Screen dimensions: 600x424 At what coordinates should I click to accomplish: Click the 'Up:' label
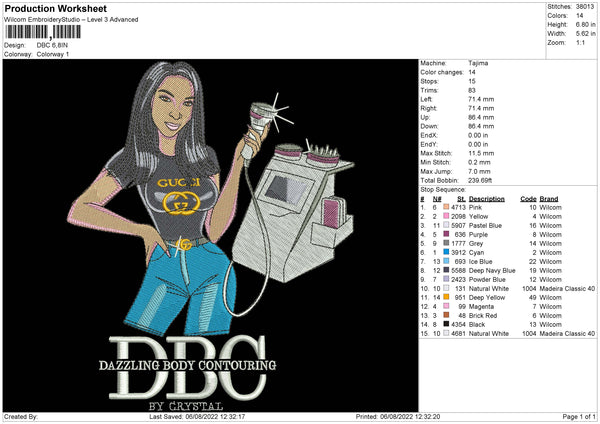click(425, 117)
